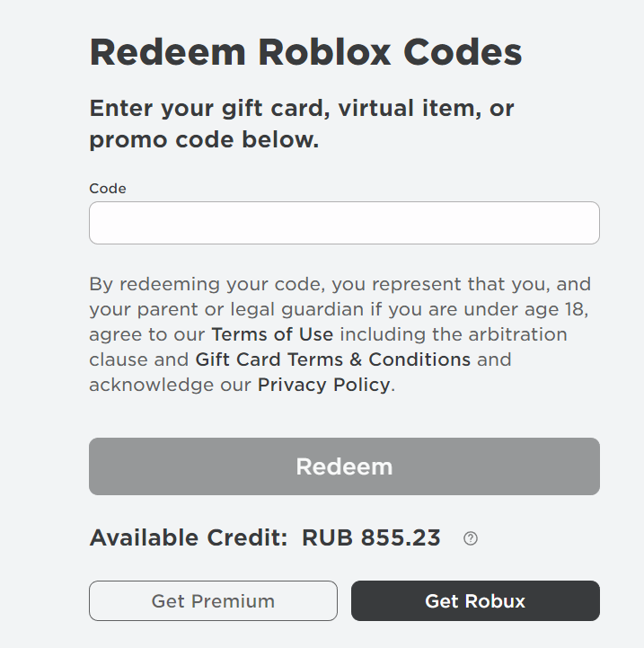Click the 'gift card, virtual item' subheading line
The width and height of the screenshot is (644, 648).
(x=301, y=109)
